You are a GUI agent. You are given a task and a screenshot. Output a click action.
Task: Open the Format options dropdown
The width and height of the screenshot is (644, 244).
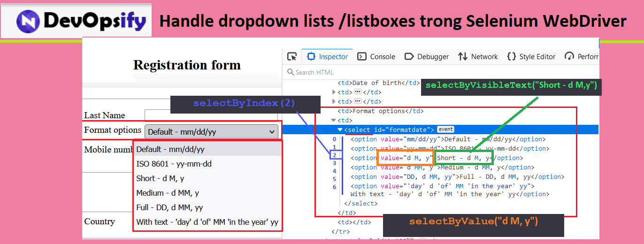211,132
